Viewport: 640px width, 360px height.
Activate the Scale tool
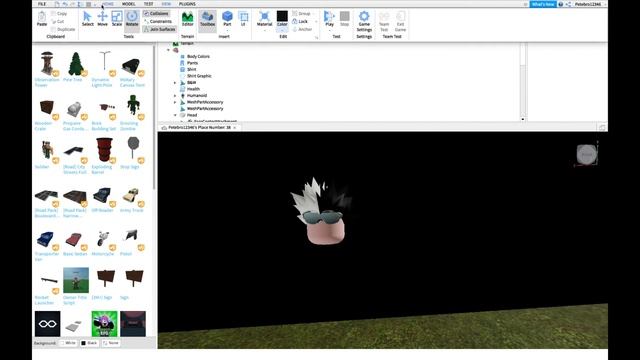(117, 19)
